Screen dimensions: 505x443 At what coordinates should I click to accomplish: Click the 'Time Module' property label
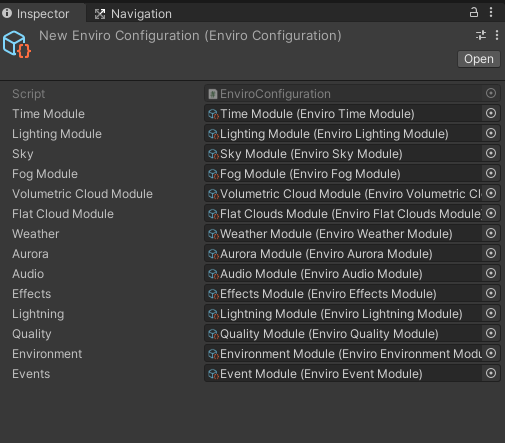48,114
